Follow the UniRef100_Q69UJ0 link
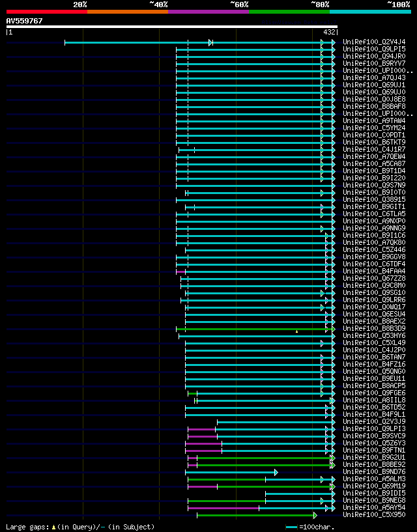This screenshot has height=532, width=417. [374, 92]
